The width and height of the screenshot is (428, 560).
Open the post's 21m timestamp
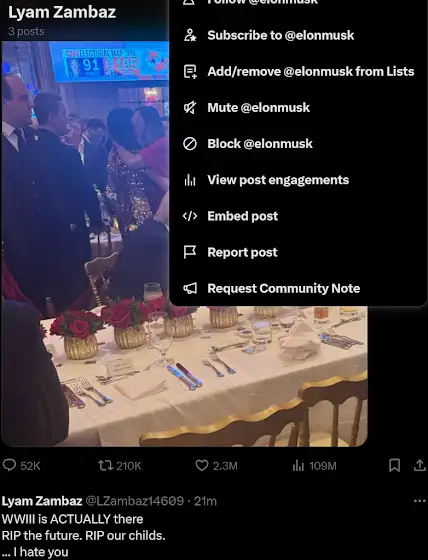tap(205, 501)
